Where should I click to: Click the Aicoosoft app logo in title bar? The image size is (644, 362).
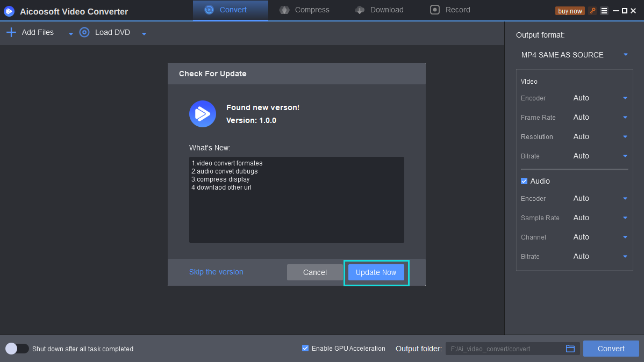coord(9,11)
